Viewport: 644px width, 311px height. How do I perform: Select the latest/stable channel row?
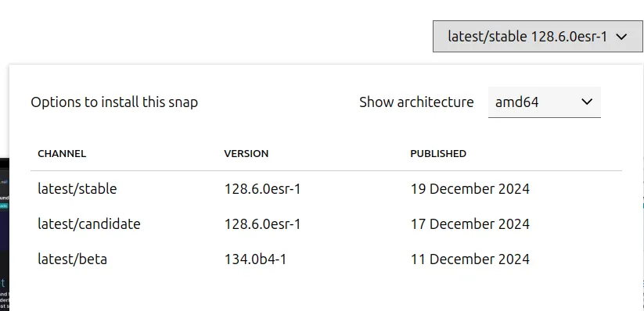click(x=326, y=189)
